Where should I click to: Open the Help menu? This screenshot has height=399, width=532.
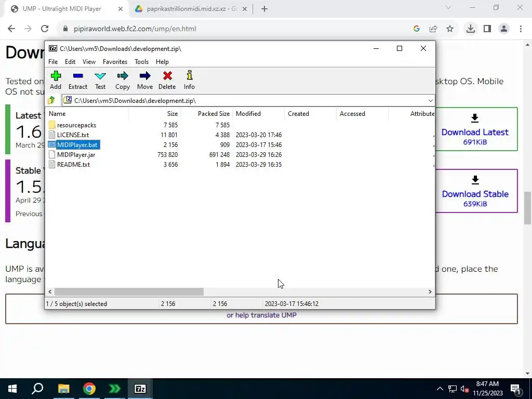pyautogui.click(x=162, y=62)
